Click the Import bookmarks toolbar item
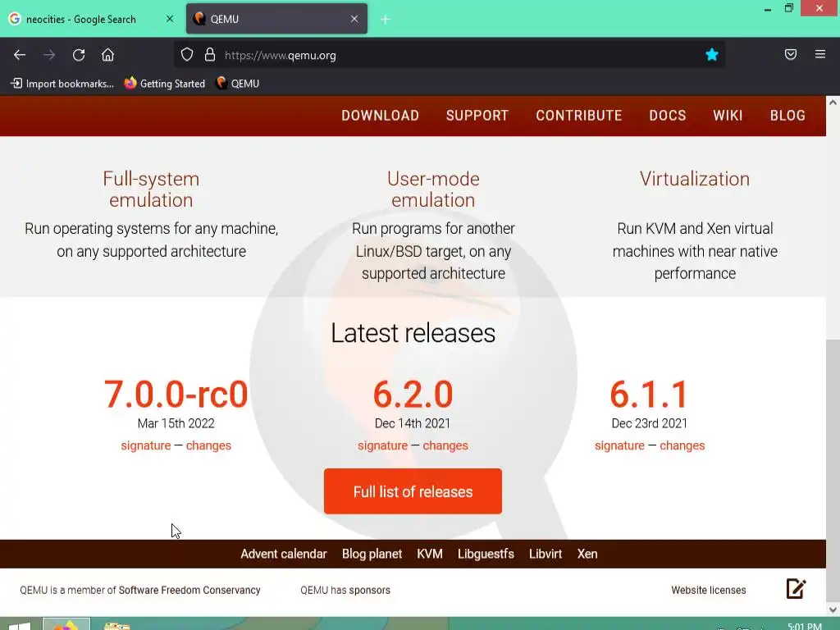 tap(62, 84)
